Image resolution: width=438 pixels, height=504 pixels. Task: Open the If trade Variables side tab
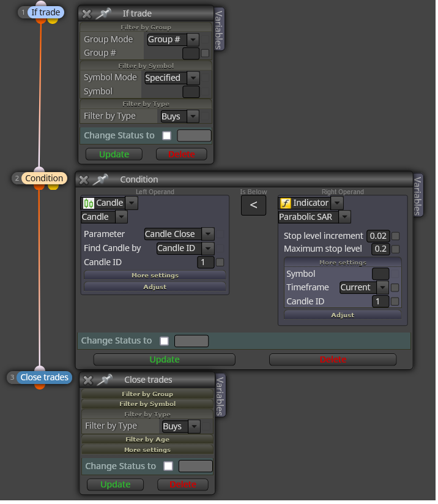220,29
